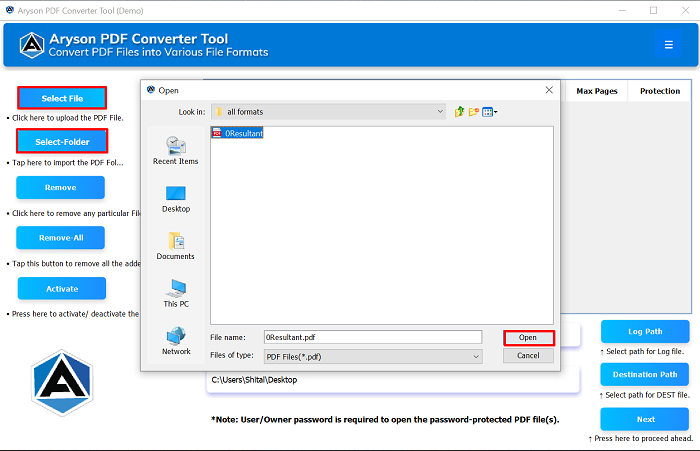Screen dimensions: 700x451
Task: Click the Select-Folder button
Action: coord(62,142)
